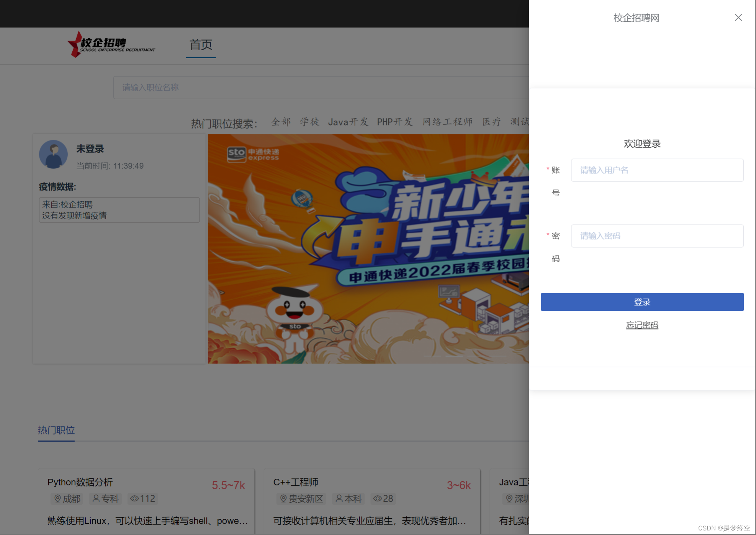Click the 3~6k salary text
756x535 pixels.
(458, 485)
